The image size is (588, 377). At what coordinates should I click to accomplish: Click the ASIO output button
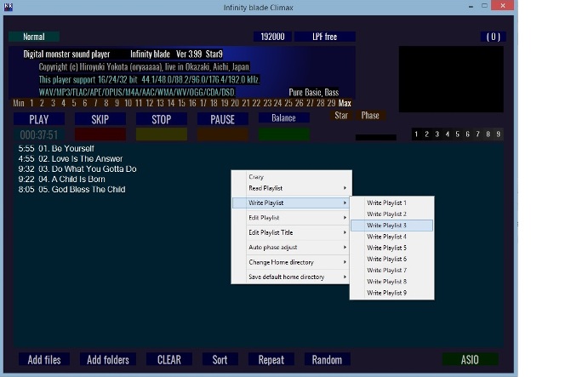pyautogui.click(x=470, y=359)
